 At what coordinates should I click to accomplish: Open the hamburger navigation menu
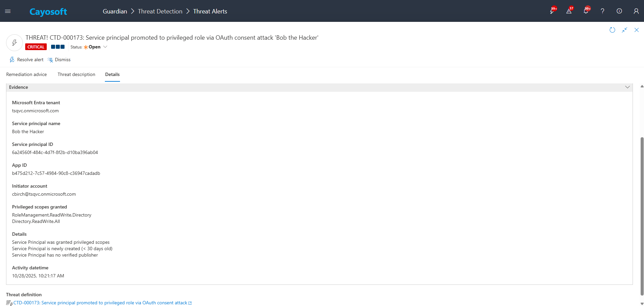coord(8,11)
